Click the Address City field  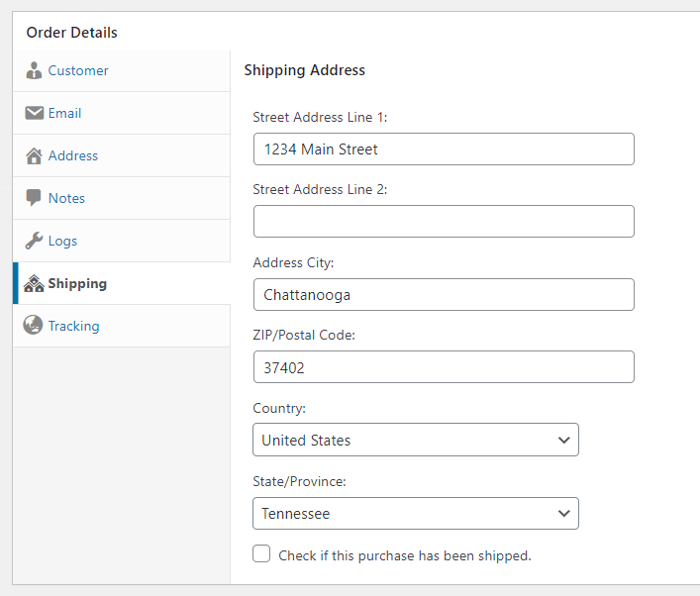[x=443, y=294]
